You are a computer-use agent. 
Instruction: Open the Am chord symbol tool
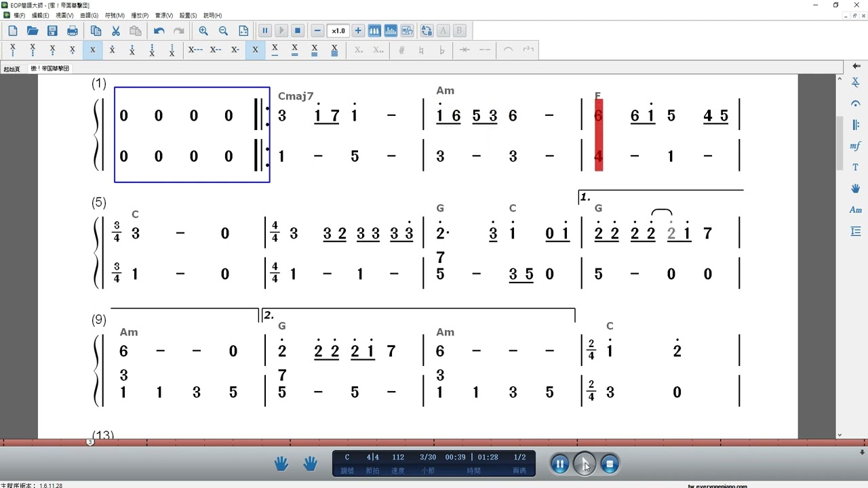(x=856, y=210)
